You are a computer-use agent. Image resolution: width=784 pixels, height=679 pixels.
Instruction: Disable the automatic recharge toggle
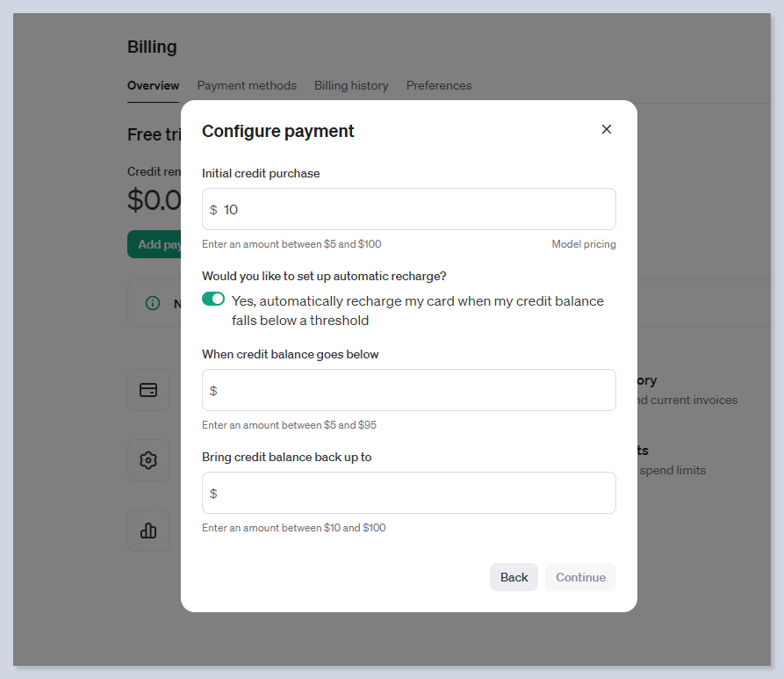(213, 300)
